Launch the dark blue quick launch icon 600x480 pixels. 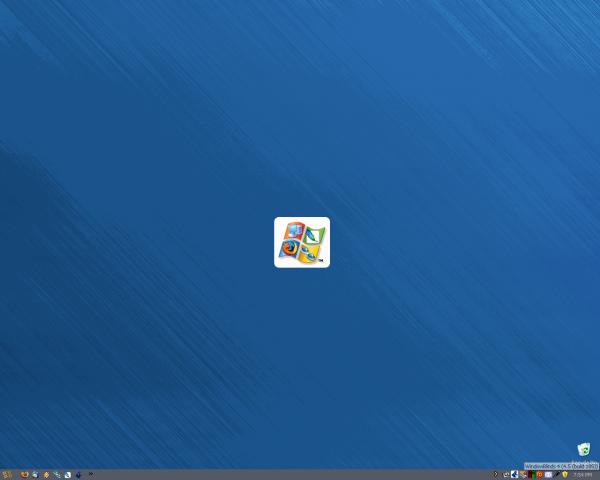click(78, 475)
